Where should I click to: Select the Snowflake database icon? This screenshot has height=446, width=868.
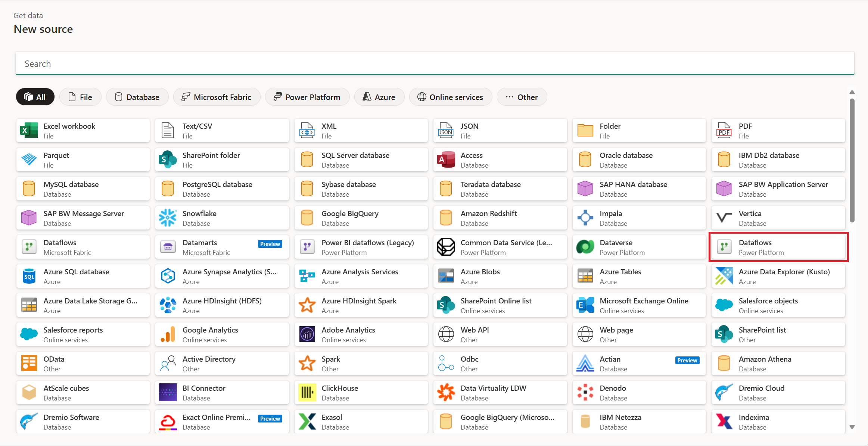click(168, 218)
